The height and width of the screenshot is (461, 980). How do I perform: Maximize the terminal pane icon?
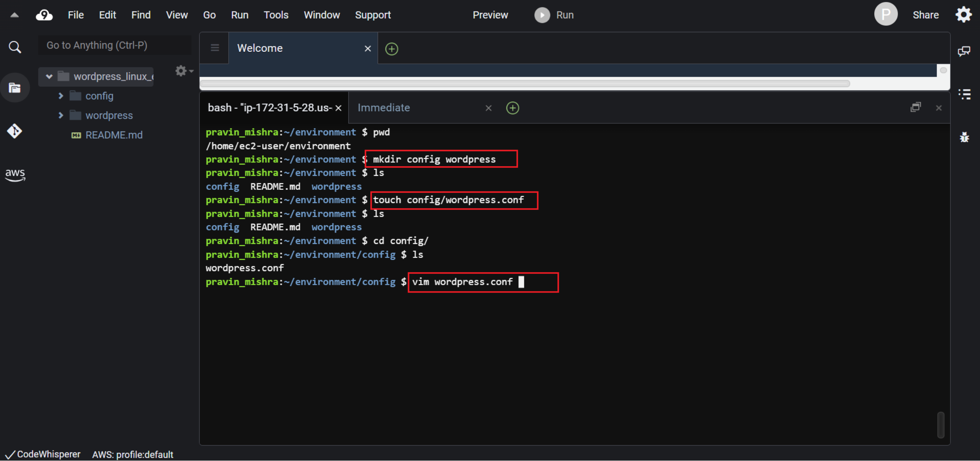[x=915, y=107]
